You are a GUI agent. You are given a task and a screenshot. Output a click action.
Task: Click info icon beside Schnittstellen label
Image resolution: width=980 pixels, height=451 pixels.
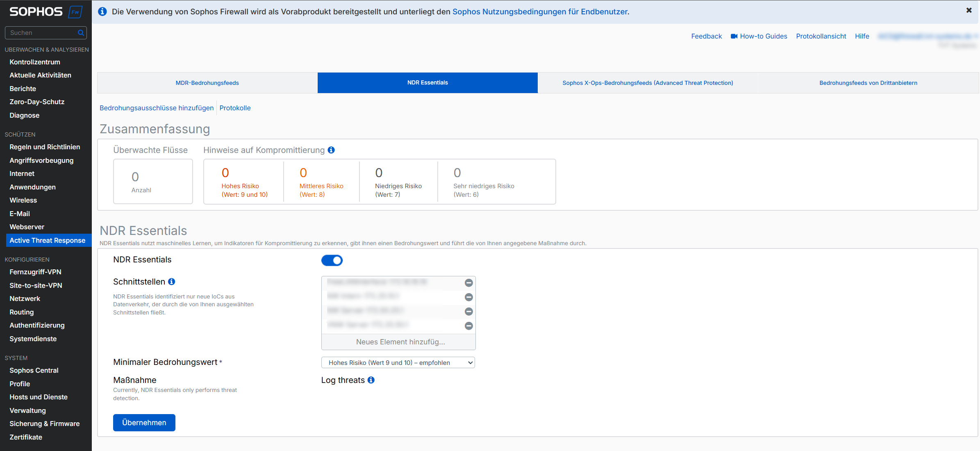(x=172, y=282)
